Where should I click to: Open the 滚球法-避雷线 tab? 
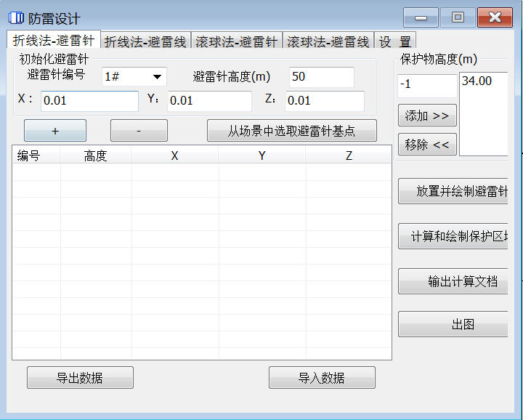328,41
